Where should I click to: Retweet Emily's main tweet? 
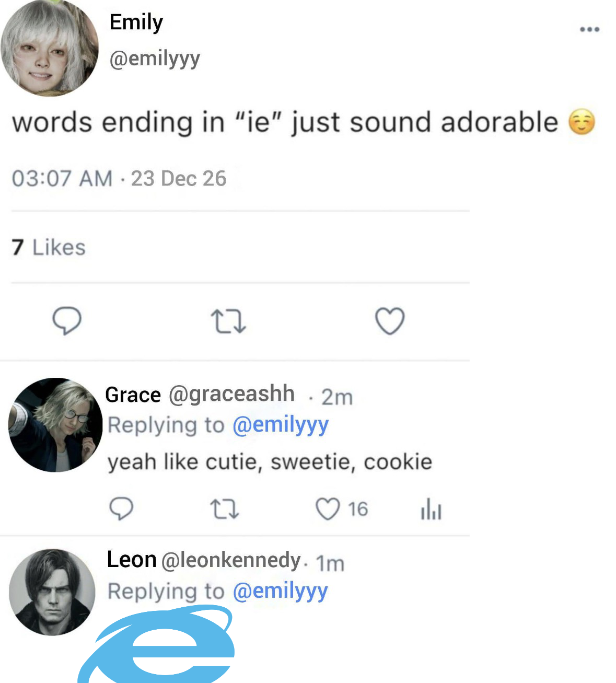228,321
